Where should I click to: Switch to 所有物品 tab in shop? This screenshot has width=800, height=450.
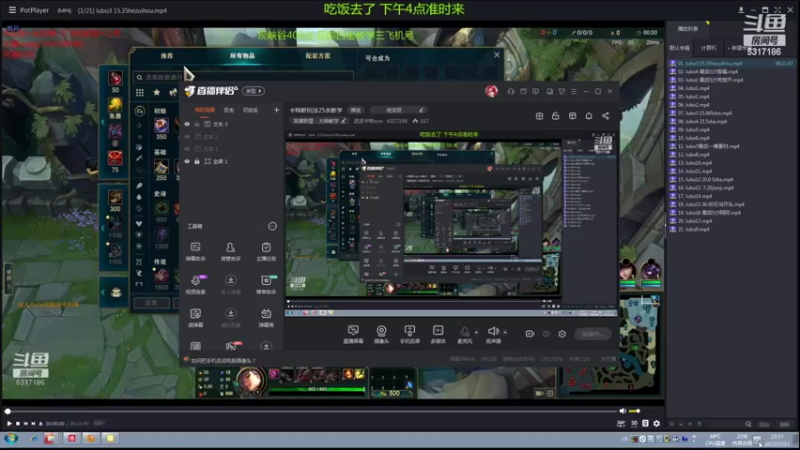pyautogui.click(x=242, y=56)
